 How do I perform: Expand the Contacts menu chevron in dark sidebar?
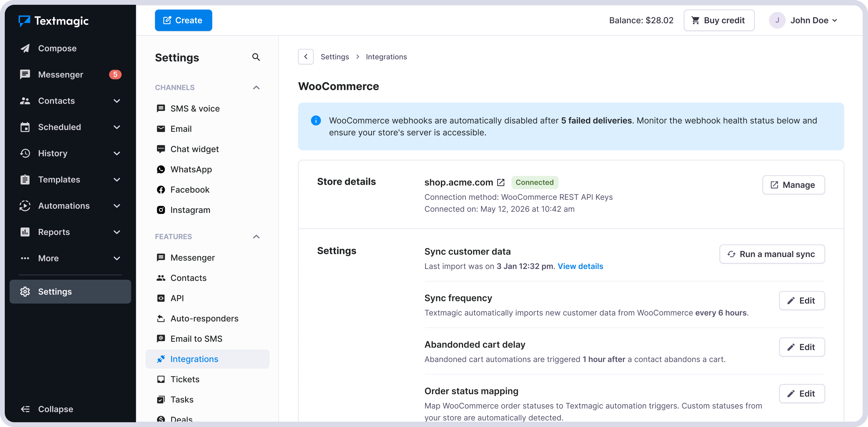click(x=117, y=101)
